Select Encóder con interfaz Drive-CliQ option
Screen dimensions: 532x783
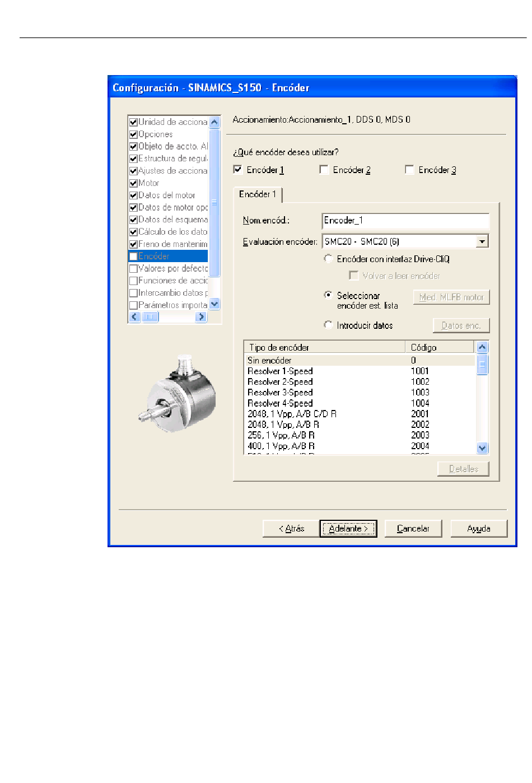[329, 259]
